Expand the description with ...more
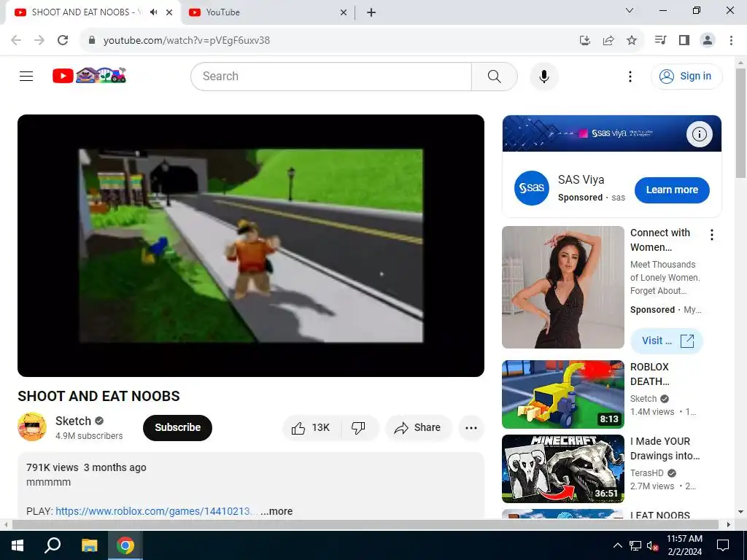This screenshot has width=747, height=560. 276,511
